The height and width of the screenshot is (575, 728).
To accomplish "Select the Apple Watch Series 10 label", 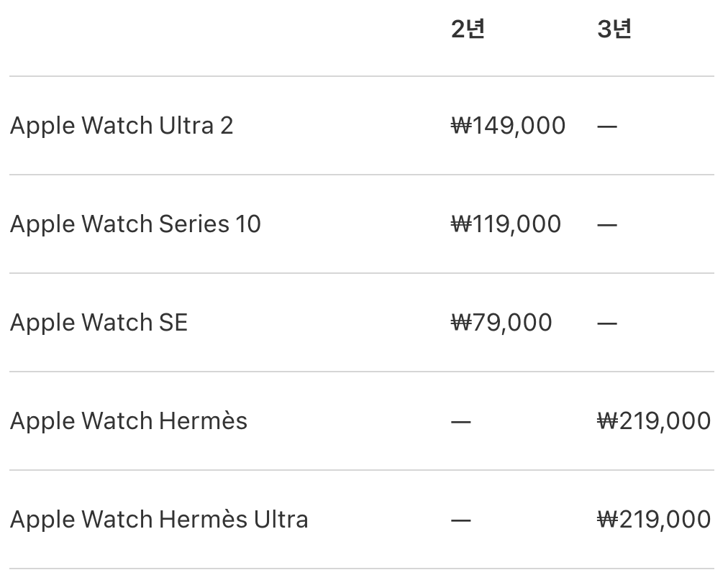I will [x=135, y=224].
